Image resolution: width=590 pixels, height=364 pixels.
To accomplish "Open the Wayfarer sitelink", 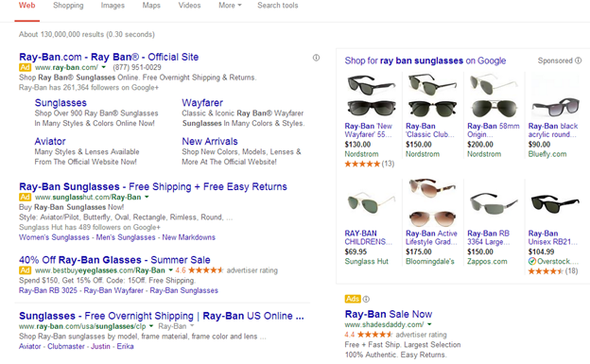I will (x=202, y=103).
